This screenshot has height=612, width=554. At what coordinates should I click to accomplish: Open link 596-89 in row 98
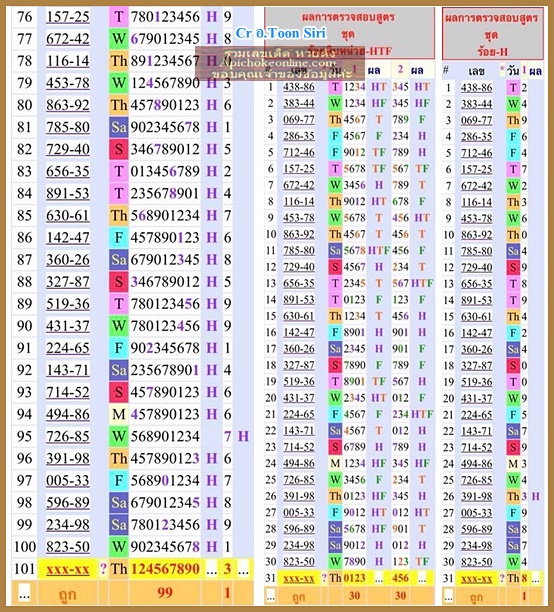click(x=68, y=502)
